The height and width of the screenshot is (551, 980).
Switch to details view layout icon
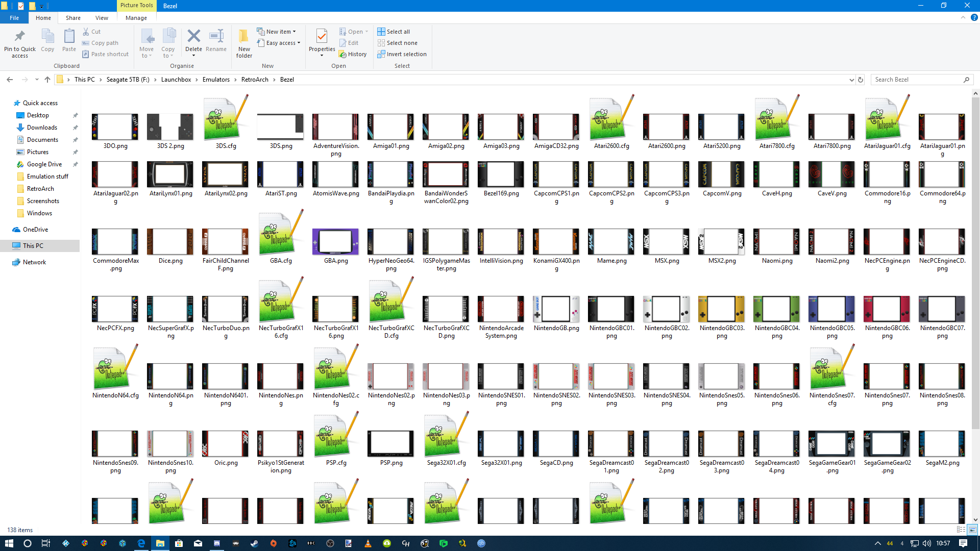pyautogui.click(x=961, y=530)
